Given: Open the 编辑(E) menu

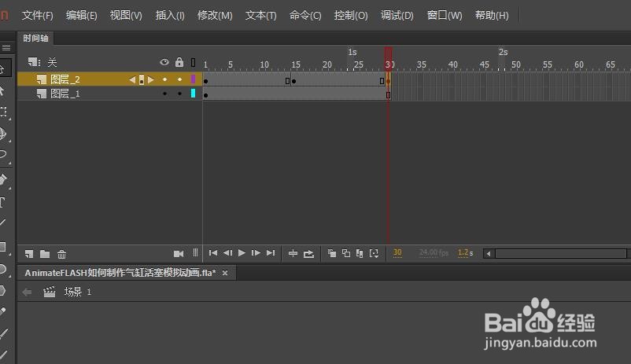Looking at the screenshot, I should [81, 15].
